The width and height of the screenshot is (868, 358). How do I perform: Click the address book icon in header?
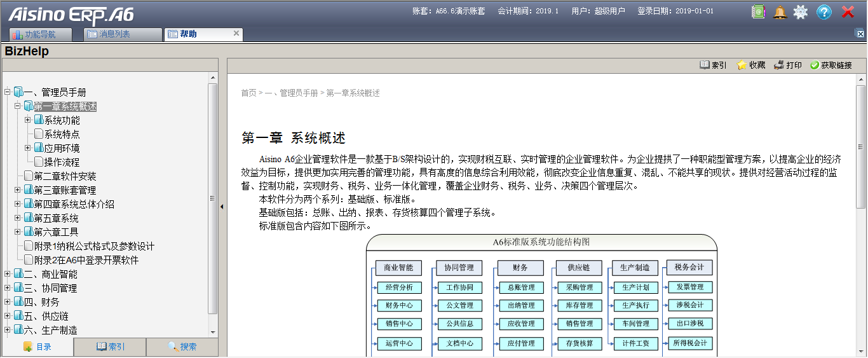[758, 11]
